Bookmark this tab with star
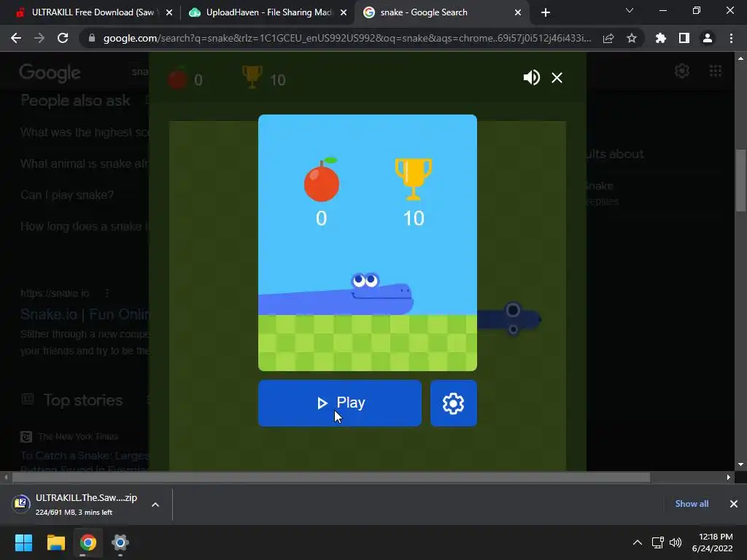This screenshot has height=560, width=747. click(632, 38)
